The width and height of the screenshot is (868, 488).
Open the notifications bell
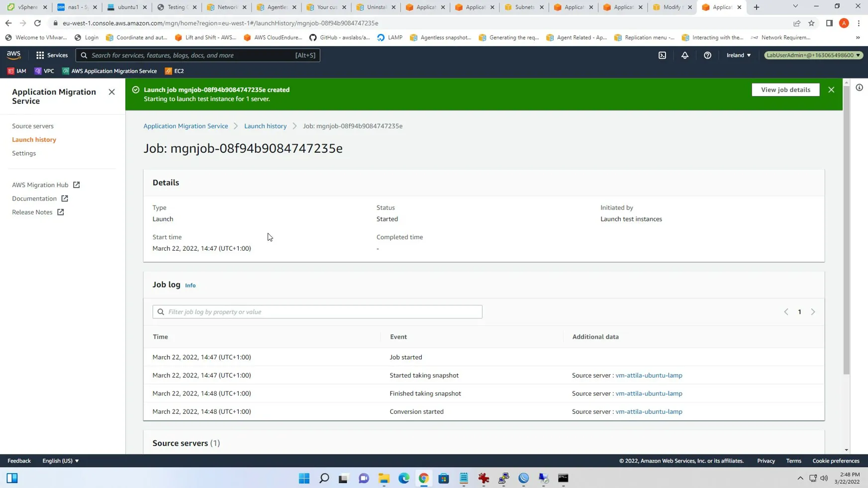(x=685, y=55)
